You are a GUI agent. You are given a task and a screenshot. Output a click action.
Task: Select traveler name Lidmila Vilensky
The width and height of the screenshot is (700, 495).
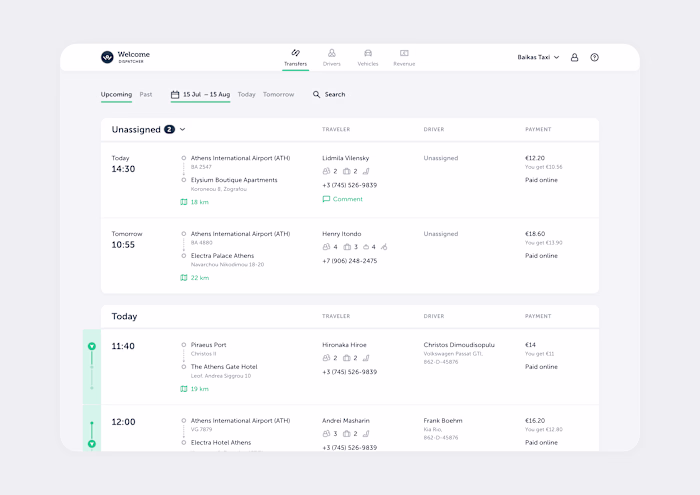pos(346,158)
